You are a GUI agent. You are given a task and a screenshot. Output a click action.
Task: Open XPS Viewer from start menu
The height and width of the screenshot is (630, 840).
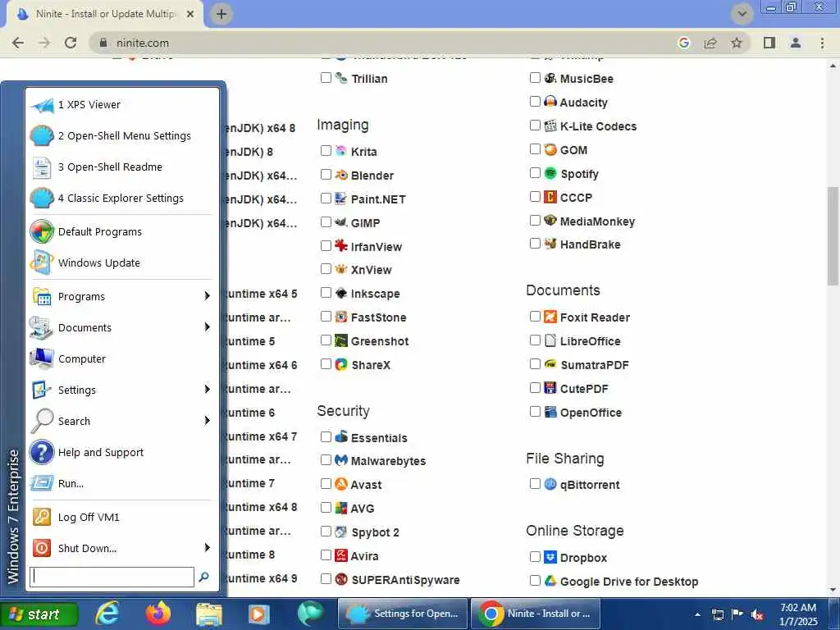122,105
